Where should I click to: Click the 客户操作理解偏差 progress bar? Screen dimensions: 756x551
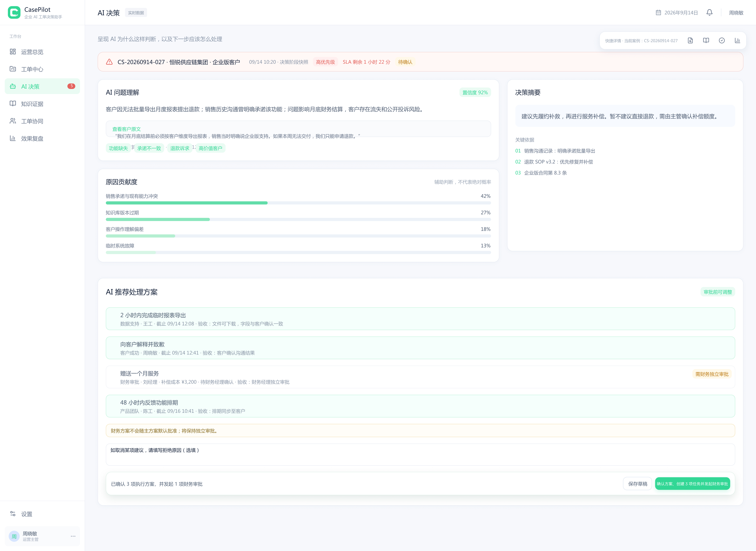[x=298, y=236]
